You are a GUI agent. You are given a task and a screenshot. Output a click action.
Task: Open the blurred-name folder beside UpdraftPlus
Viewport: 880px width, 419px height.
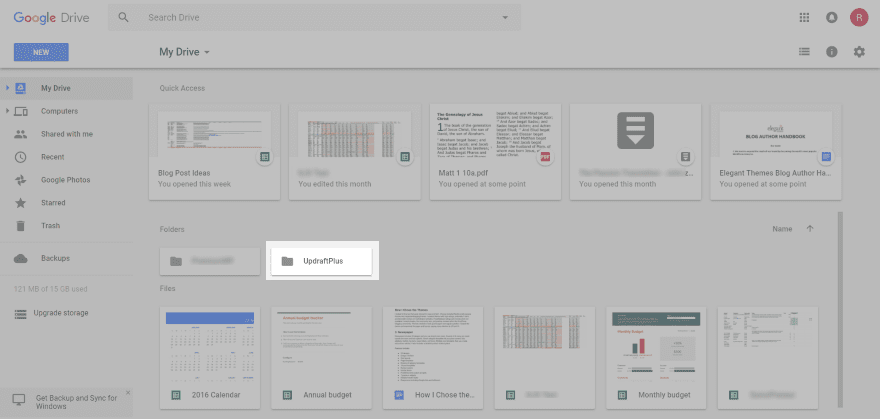(x=210, y=261)
